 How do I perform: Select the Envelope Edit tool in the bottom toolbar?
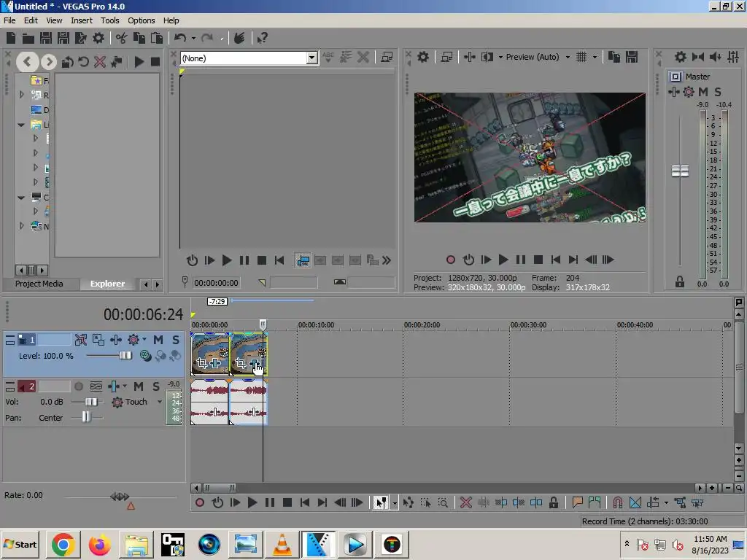(409, 502)
